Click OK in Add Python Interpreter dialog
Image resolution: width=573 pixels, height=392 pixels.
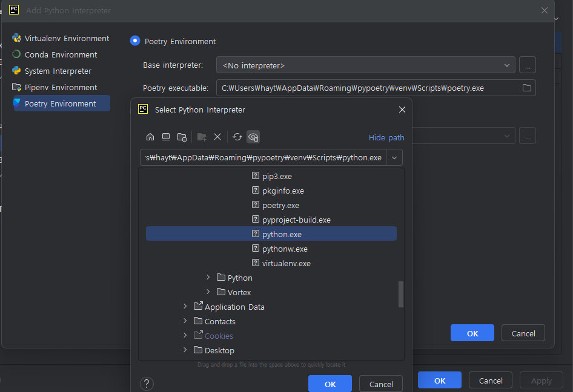[x=472, y=333]
